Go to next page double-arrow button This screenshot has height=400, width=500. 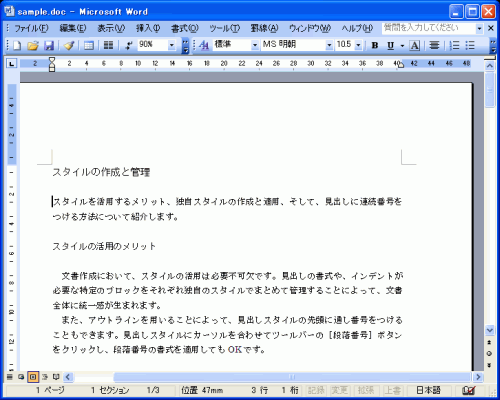pyautogui.click(x=489, y=365)
